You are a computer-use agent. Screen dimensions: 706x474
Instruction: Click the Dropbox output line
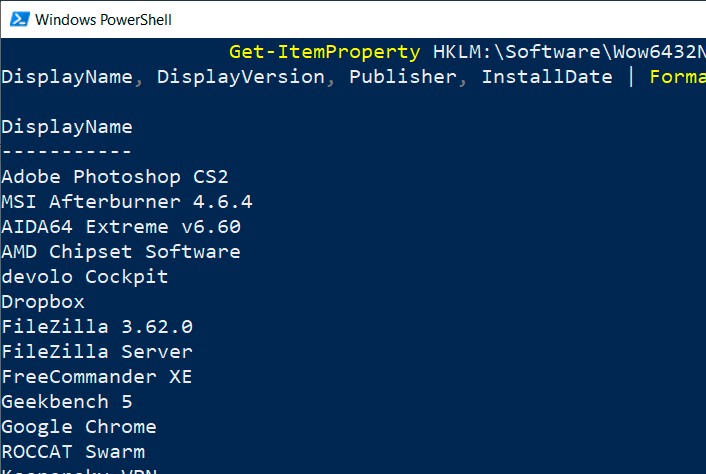(x=43, y=302)
